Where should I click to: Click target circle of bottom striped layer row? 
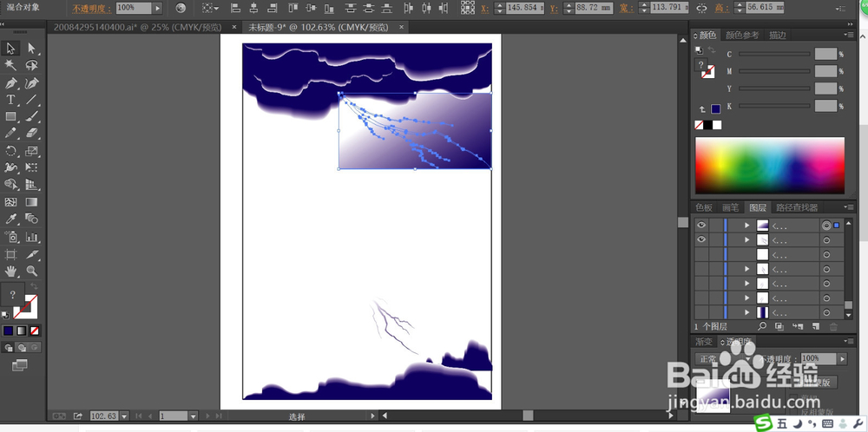[826, 312]
